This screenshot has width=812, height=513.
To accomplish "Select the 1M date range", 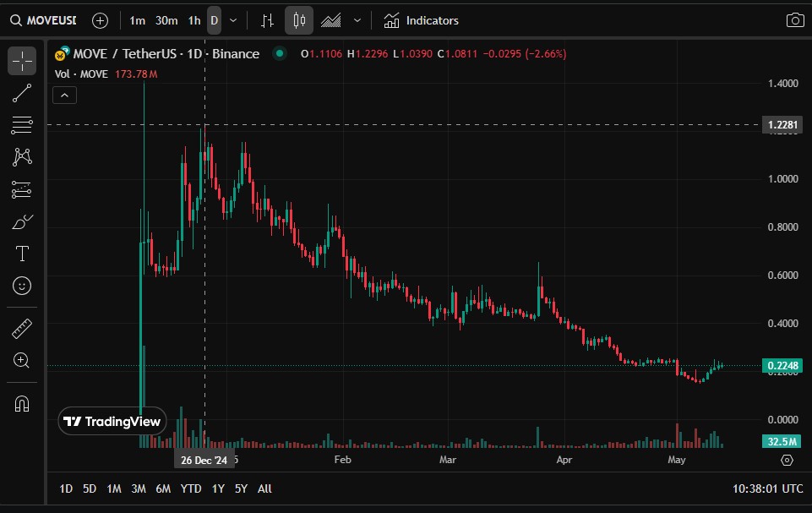I will [114, 488].
